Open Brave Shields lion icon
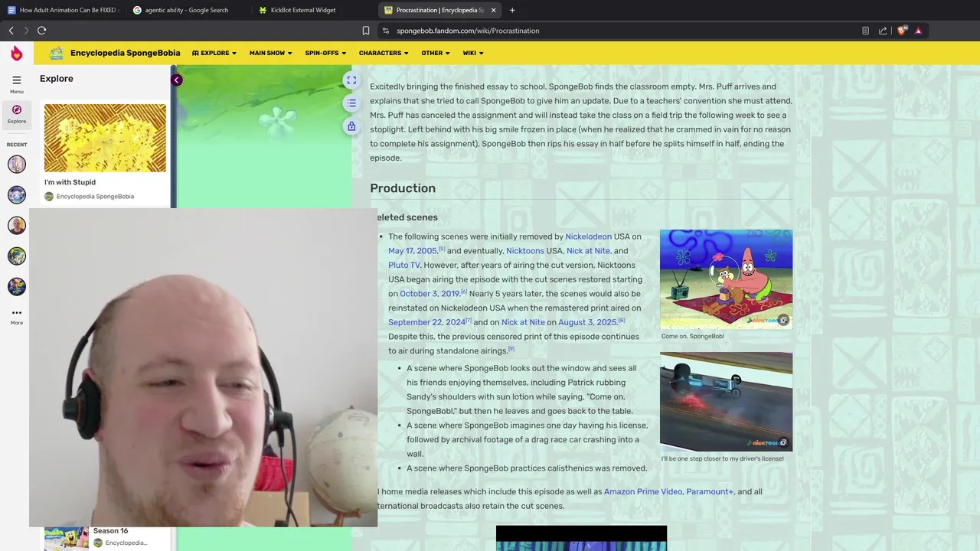 (902, 31)
